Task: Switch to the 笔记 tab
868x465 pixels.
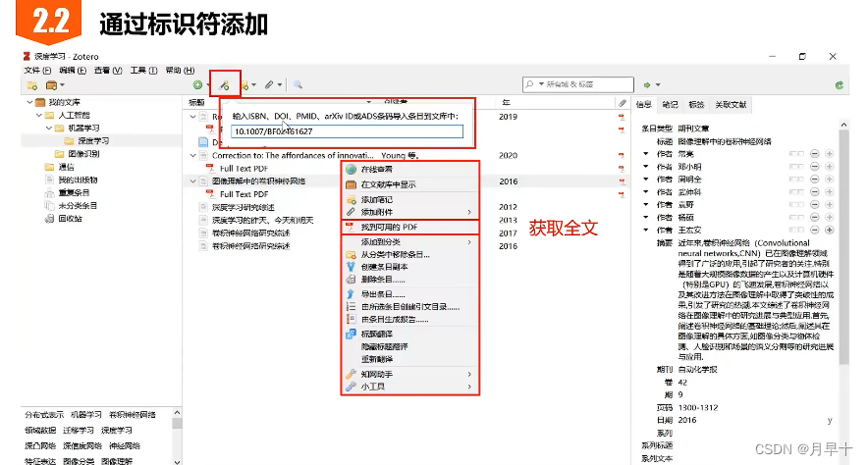Action: pyautogui.click(x=670, y=105)
